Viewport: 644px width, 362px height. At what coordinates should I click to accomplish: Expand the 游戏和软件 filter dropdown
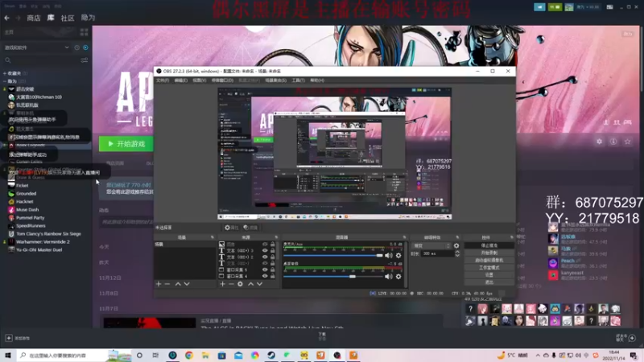36,47
